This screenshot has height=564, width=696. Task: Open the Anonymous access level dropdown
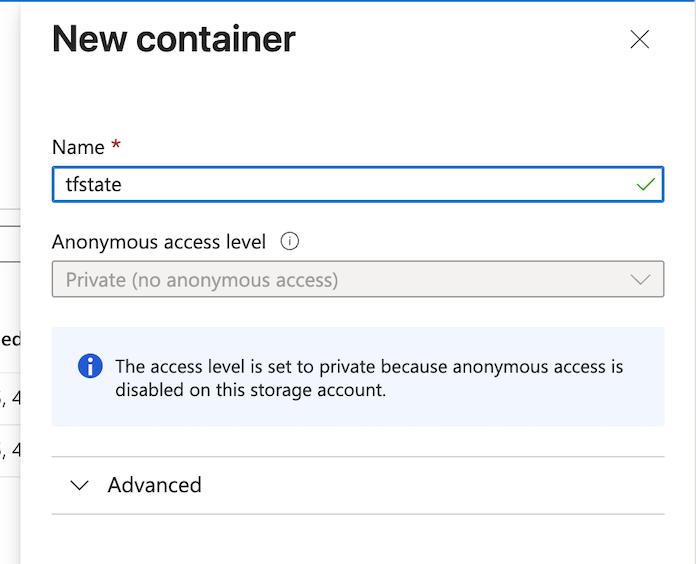coord(357,280)
